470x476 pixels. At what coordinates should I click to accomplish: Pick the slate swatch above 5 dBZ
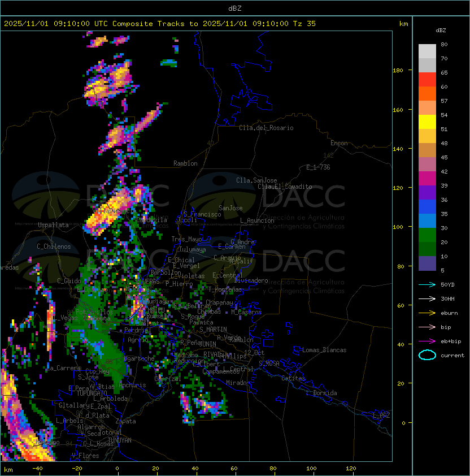point(427,263)
